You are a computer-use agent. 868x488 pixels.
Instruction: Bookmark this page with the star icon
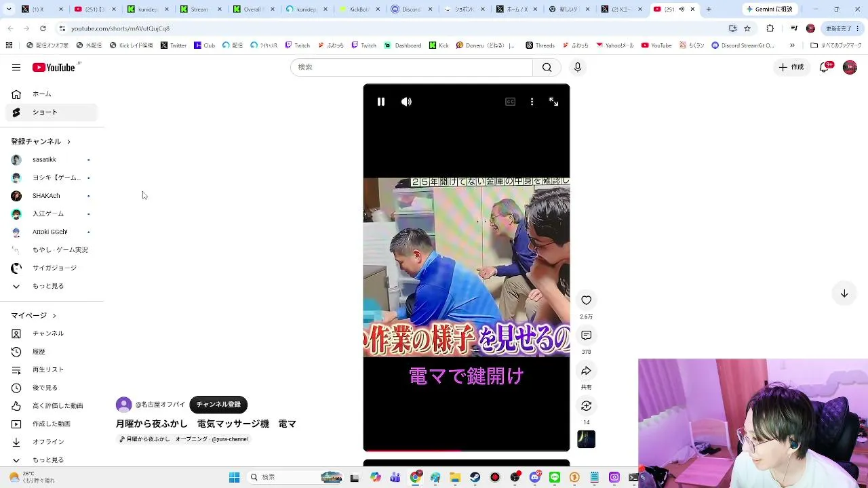pyautogui.click(x=747, y=28)
